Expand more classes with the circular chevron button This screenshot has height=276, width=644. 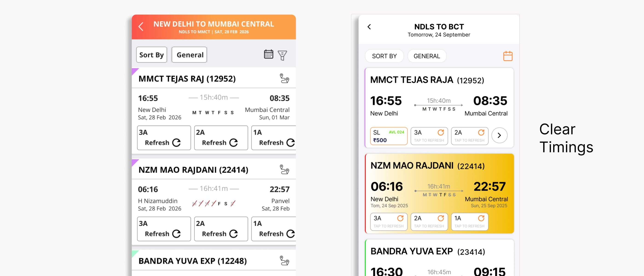tap(499, 135)
